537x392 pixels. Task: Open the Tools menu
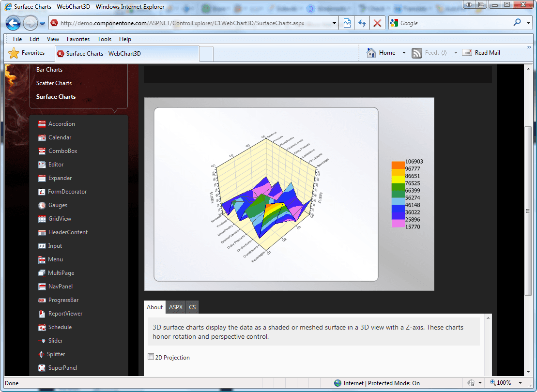[x=104, y=39]
